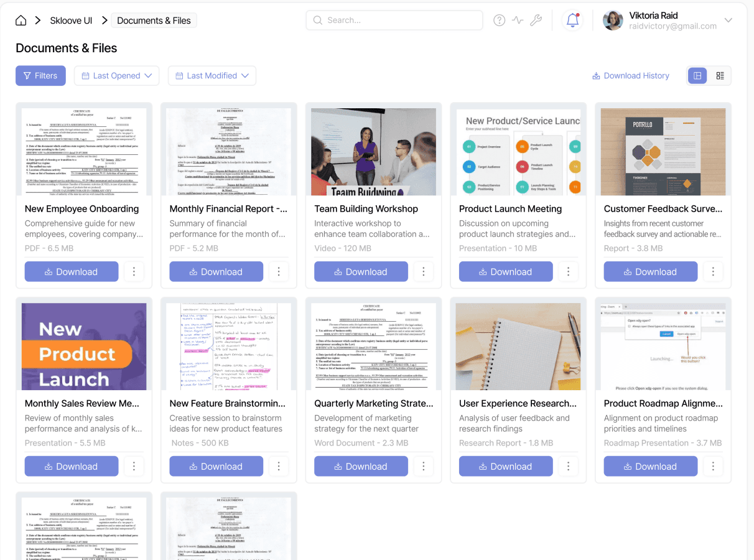754x560 pixels.
Task: Download the Quarterly Marketing Strategy document
Action: coord(361,467)
